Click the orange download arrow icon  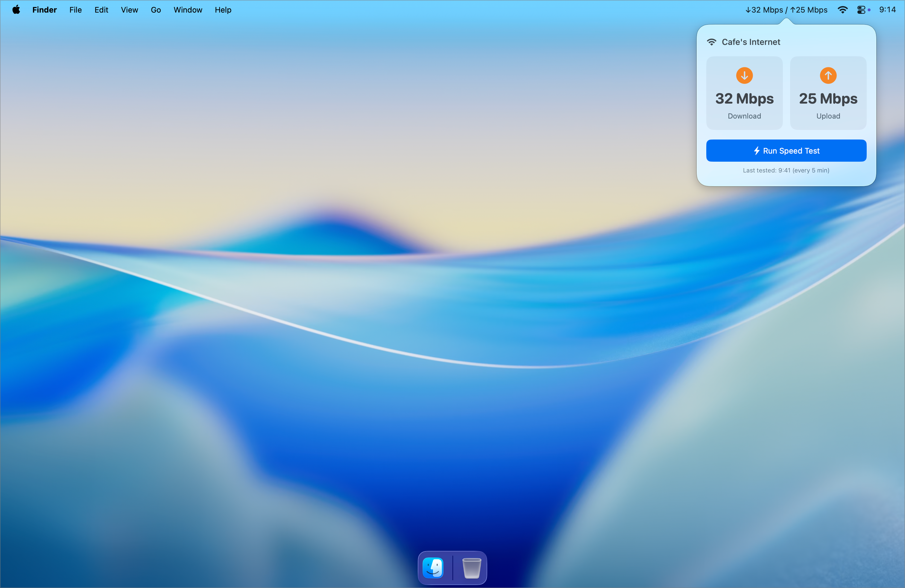click(744, 75)
